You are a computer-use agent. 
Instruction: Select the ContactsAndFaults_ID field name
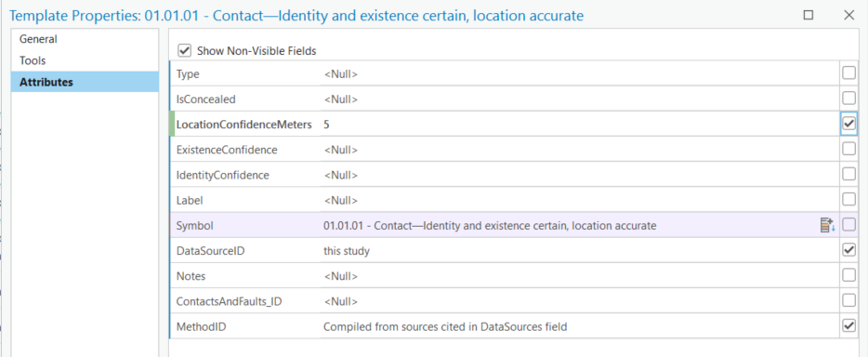coord(230,301)
